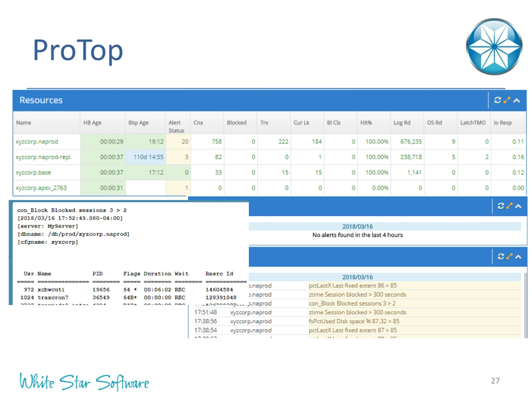Viewport: 532px width, 399px height.
Task: Click alert 'pctLastX Last fixed extent 86 > 85'
Action: (353, 286)
